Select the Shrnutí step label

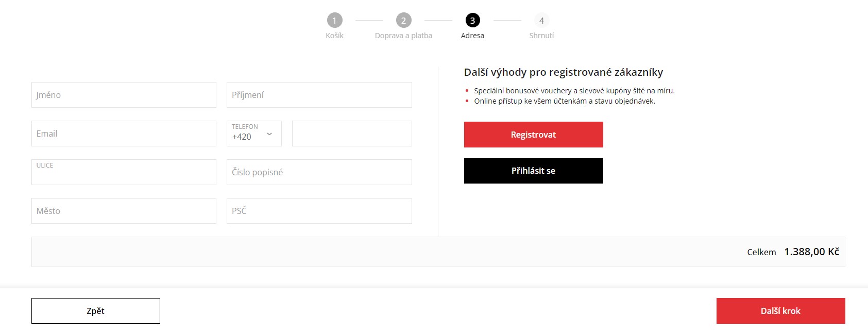point(541,36)
